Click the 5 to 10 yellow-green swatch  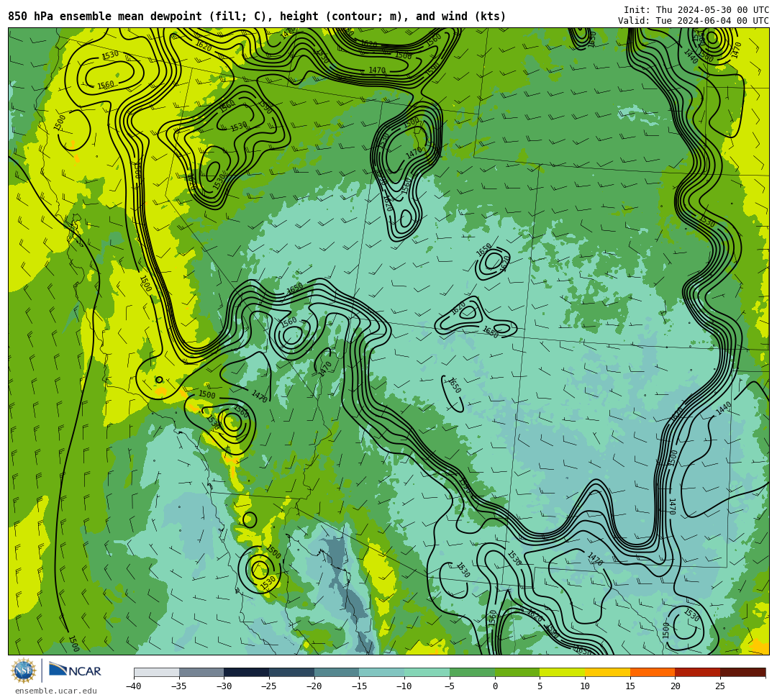tap(563, 672)
